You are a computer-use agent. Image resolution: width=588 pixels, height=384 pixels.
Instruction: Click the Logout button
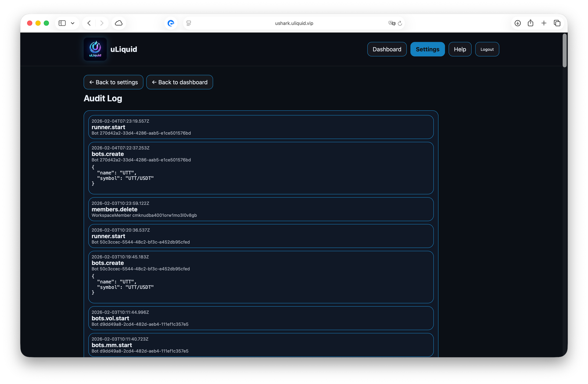tap(487, 49)
